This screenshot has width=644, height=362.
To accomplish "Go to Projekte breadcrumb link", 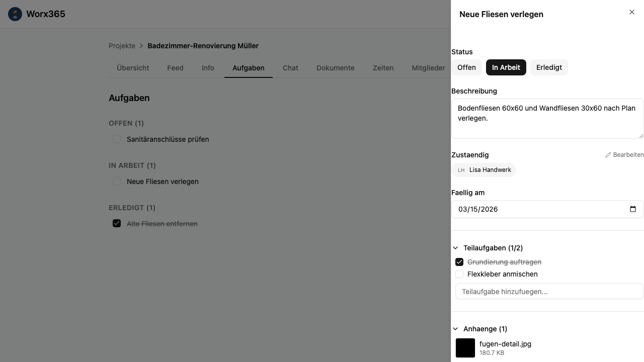I will tap(122, 46).
